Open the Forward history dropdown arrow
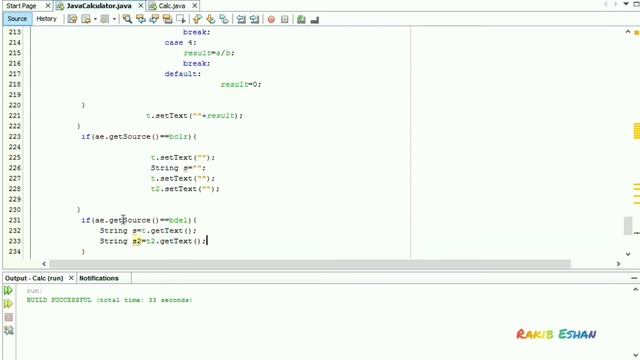 (114, 19)
